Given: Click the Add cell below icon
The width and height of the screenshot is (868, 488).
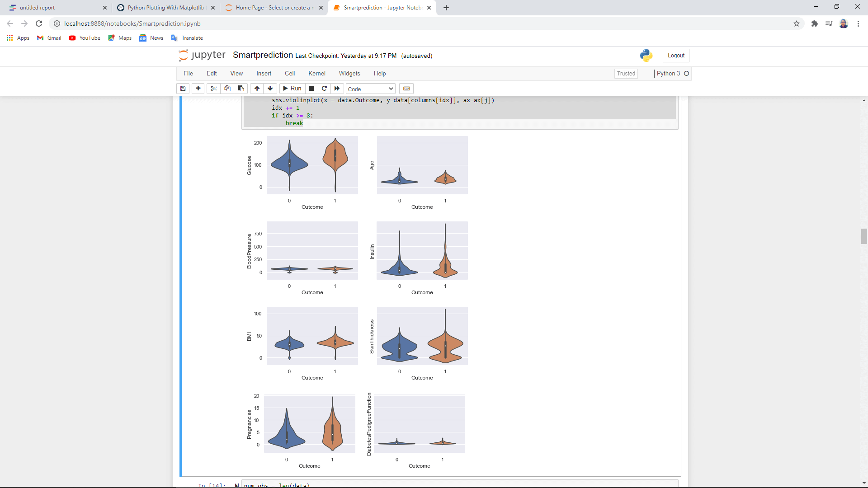Looking at the screenshot, I should tap(198, 88).
